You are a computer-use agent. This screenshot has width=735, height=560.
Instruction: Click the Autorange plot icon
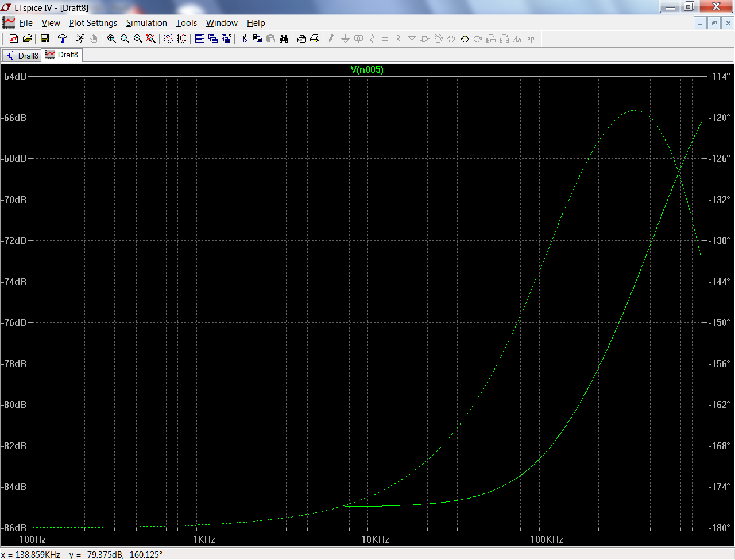(182, 38)
